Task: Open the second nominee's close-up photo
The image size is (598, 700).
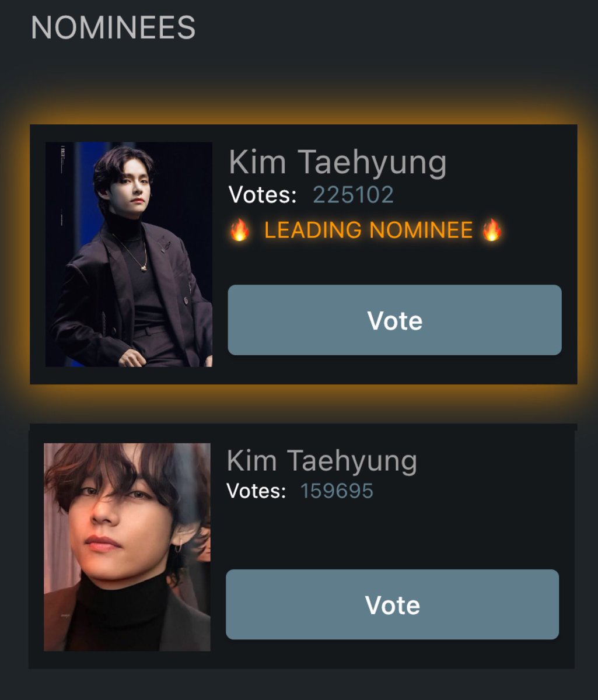Action: point(127,547)
